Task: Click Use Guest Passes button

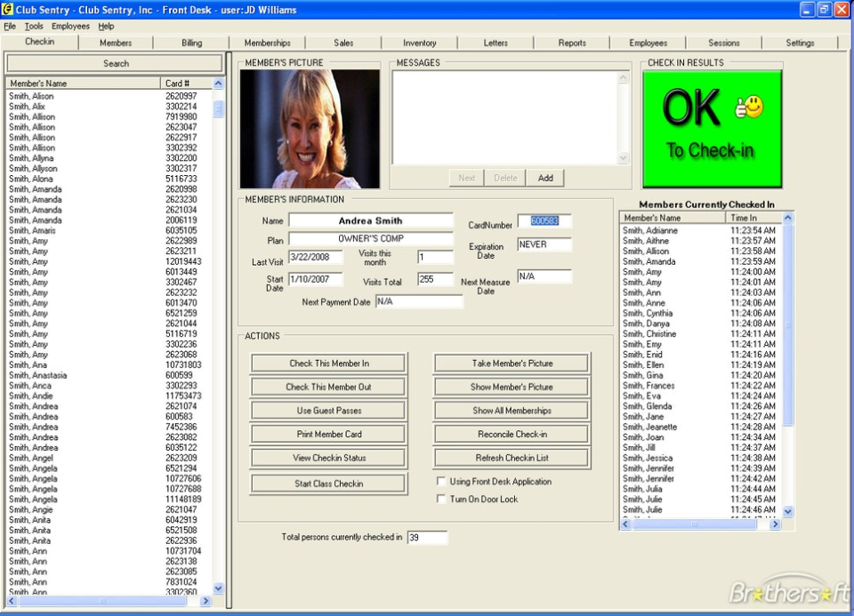Action: pyautogui.click(x=329, y=411)
